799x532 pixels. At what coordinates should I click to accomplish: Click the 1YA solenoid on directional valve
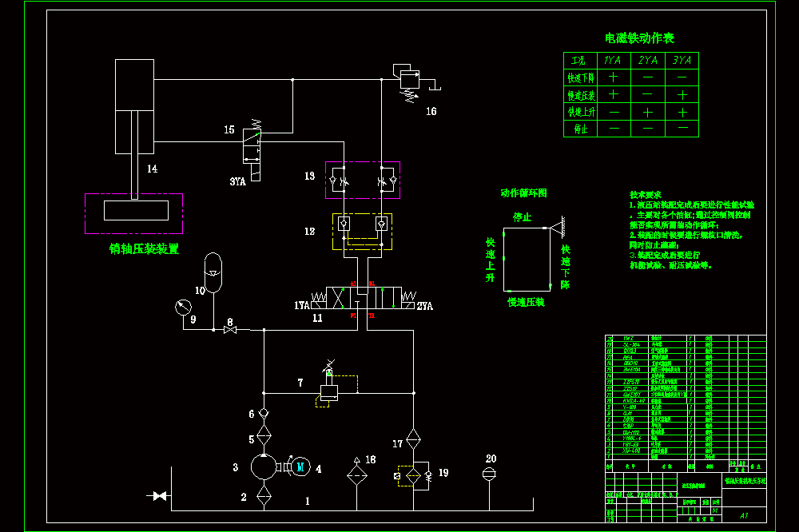click(x=319, y=300)
